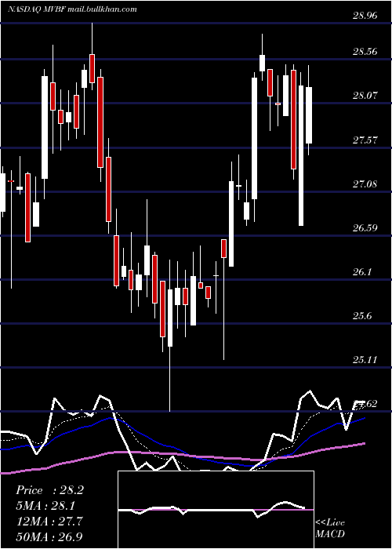This screenshot has height=549, width=392.
Task: Select the 28.07 price axis label
Action: click(365, 95)
